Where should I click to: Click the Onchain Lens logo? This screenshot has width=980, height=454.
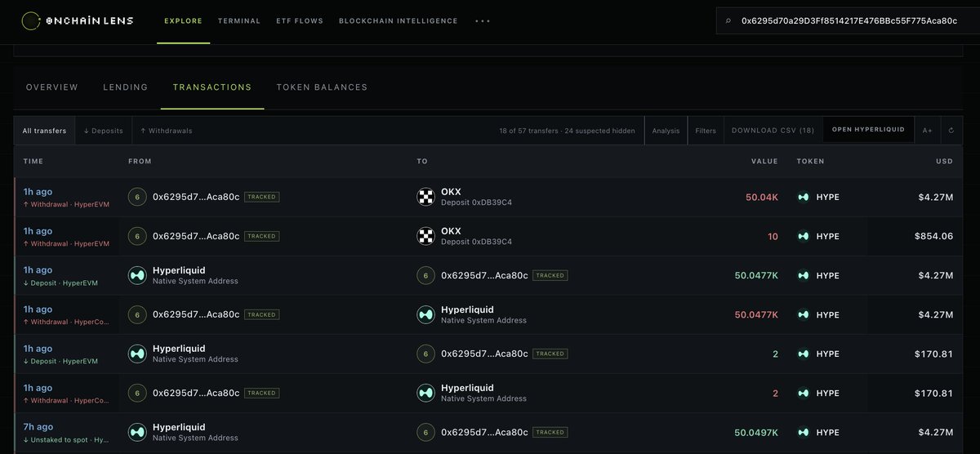(x=78, y=20)
